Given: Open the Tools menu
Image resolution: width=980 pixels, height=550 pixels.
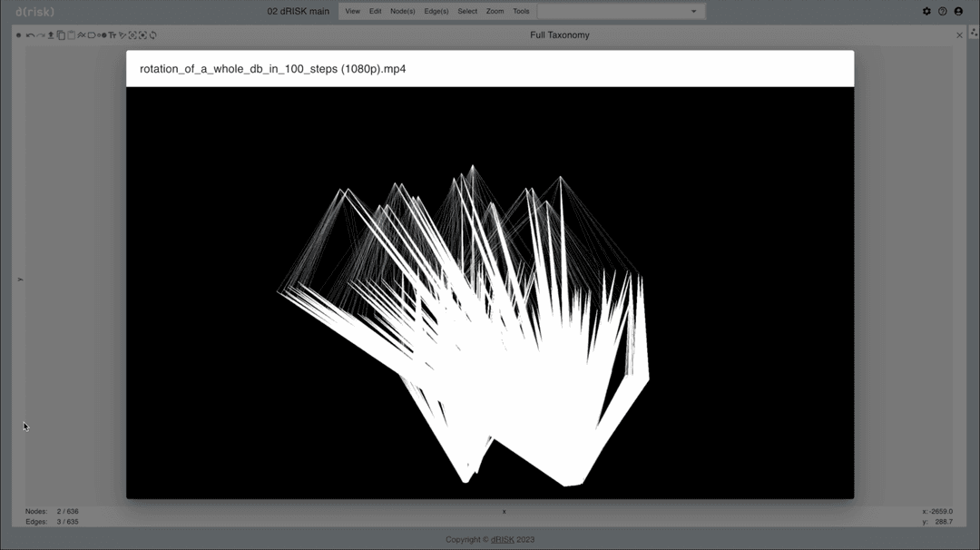Looking at the screenshot, I should (521, 12).
